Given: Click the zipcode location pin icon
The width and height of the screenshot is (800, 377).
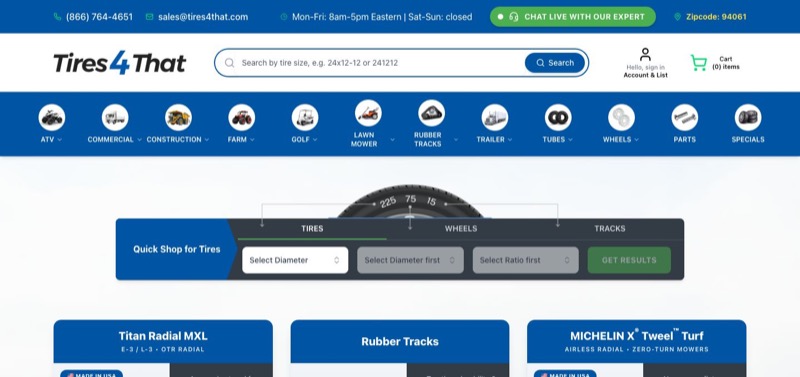Looking at the screenshot, I should 677,17.
